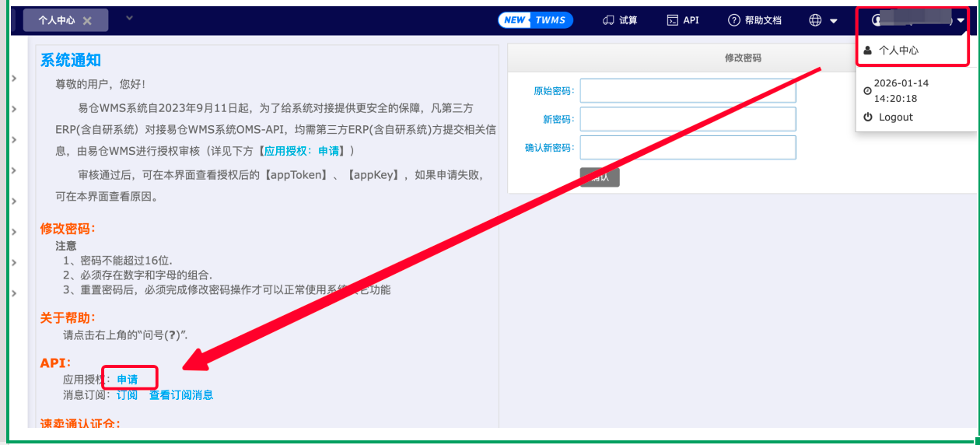Open the 查看订阅消息 link
The height and width of the screenshot is (445, 980).
[x=181, y=395]
